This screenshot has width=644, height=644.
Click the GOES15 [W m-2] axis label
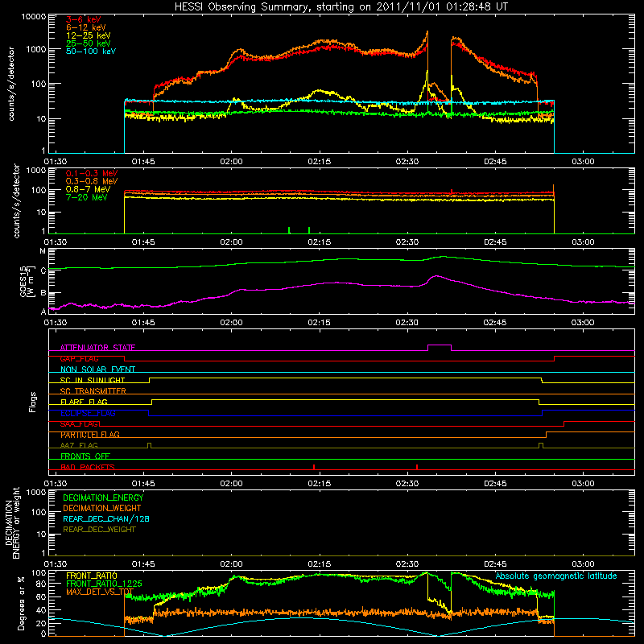tap(27, 281)
